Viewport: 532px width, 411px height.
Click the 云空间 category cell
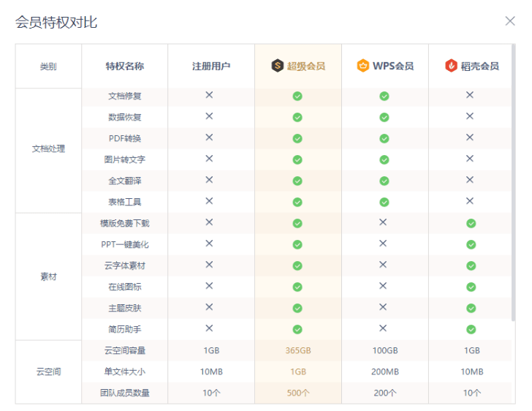(48, 372)
